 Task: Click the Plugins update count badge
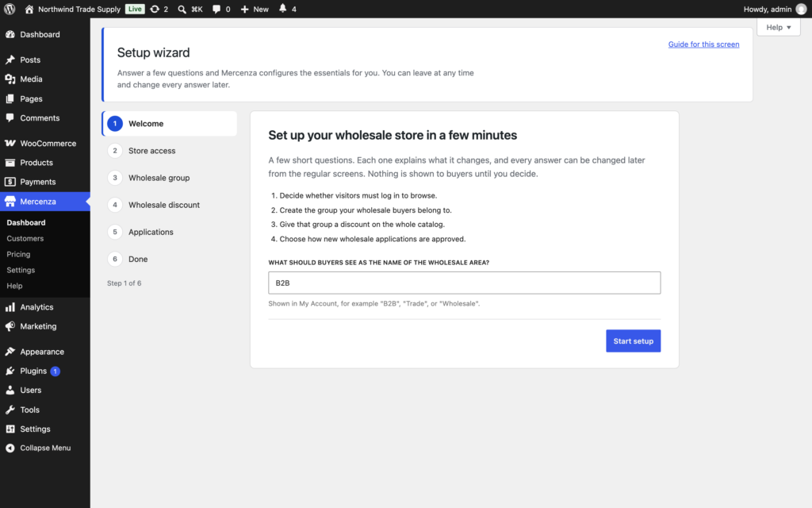coord(55,371)
